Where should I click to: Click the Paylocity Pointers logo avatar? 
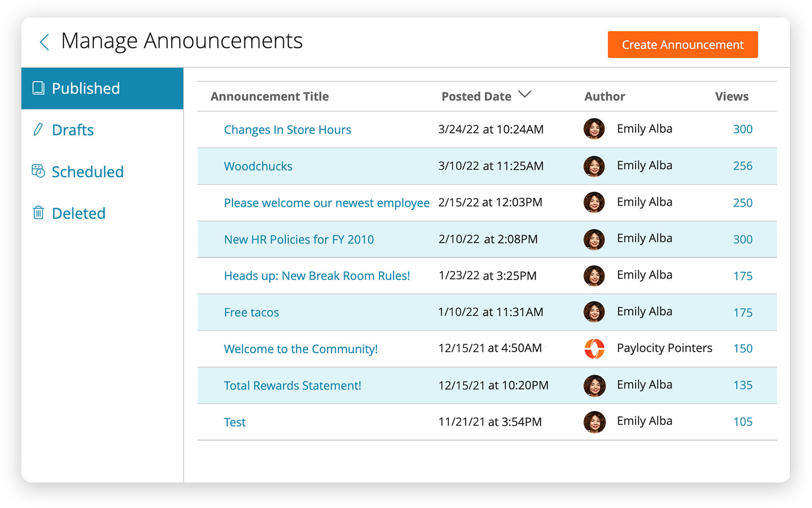pyautogui.click(x=594, y=349)
